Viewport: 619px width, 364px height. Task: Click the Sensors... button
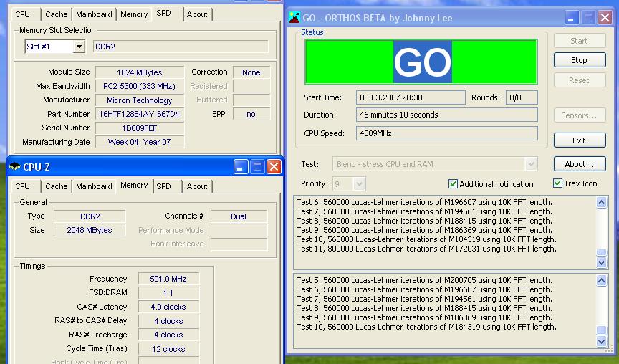tap(580, 115)
